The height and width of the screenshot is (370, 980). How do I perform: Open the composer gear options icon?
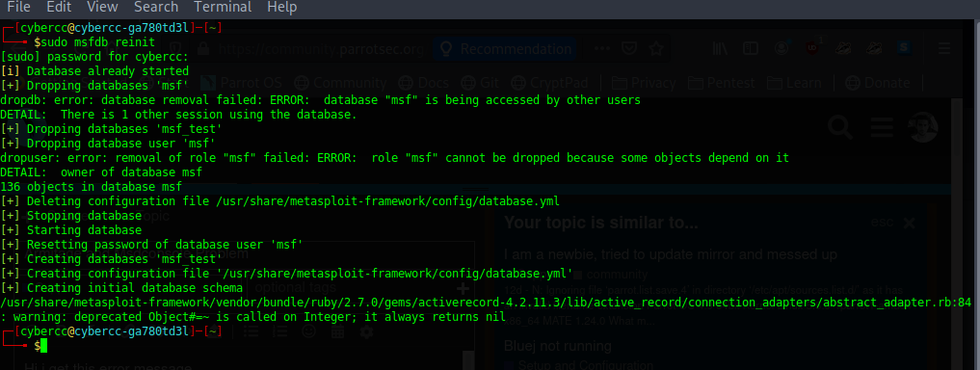coord(367,331)
